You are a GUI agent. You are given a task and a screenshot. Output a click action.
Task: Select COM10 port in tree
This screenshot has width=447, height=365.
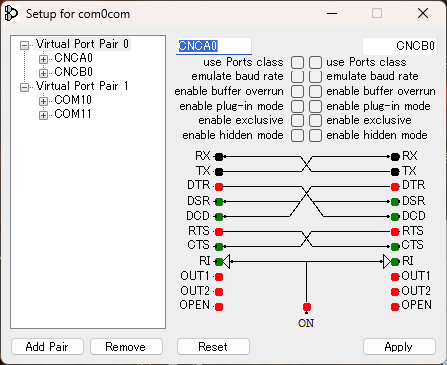(x=73, y=100)
